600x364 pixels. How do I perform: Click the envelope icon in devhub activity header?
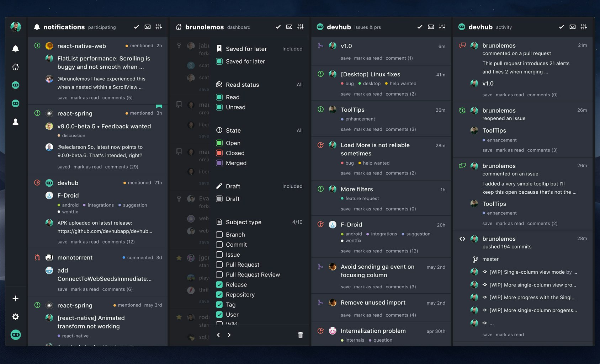pyautogui.click(x=572, y=27)
